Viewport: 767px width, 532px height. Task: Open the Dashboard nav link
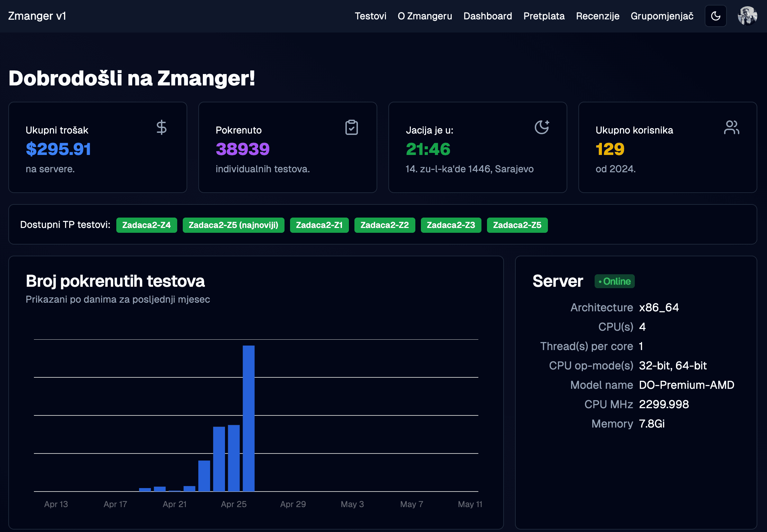[x=487, y=16]
